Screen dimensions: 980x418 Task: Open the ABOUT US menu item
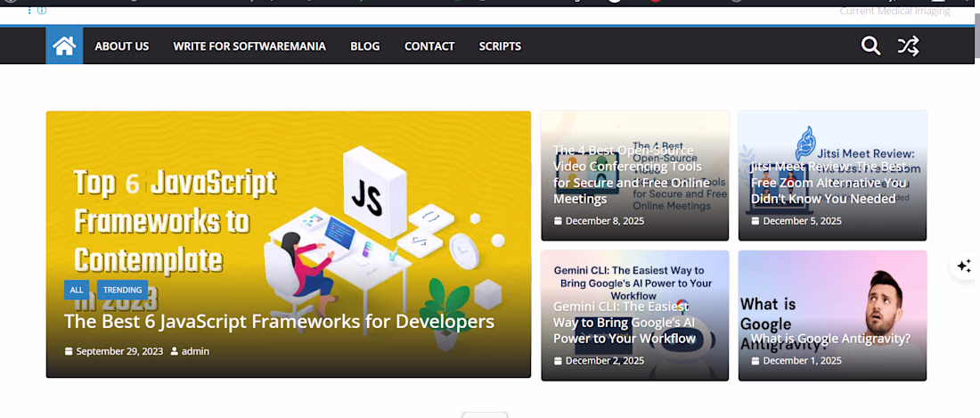(x=122, y=46)
